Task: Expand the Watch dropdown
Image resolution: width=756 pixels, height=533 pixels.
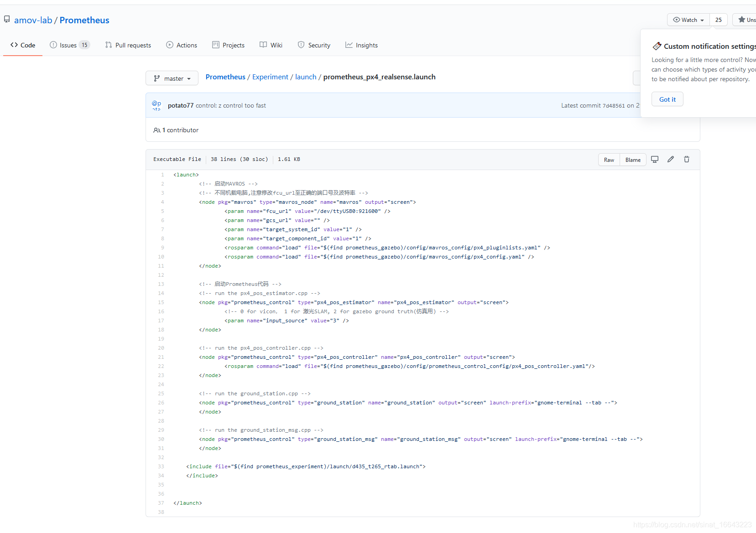Action: tap(688, 20)
